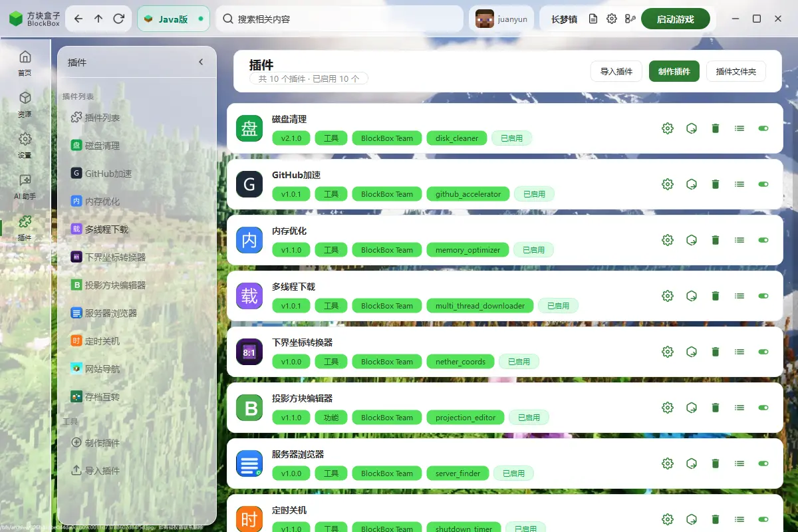The width and height of the screenshot is (798, 532).
Task: Select 存档互转 in the plugin side list
Action: pyautogui.click(x=137, y=397)
